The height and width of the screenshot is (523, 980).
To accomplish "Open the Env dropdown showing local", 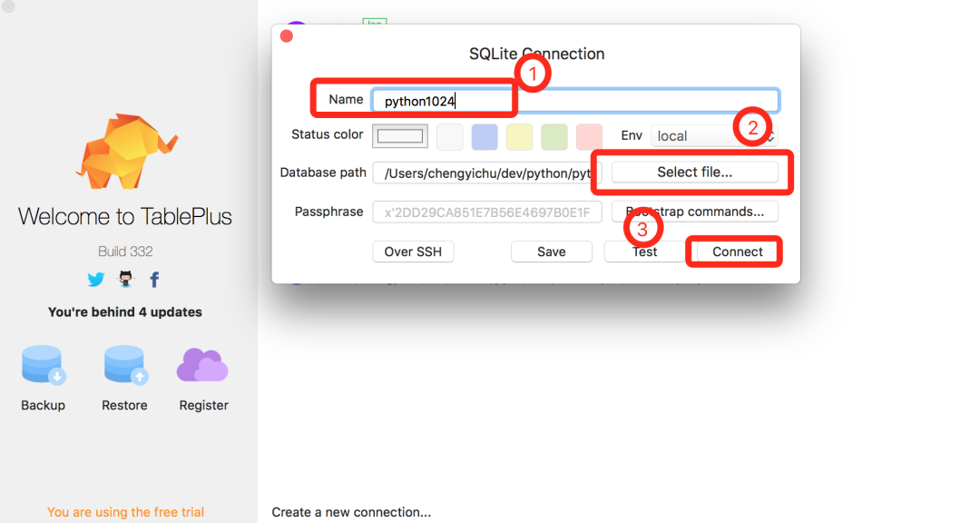I will pos(714,136).
